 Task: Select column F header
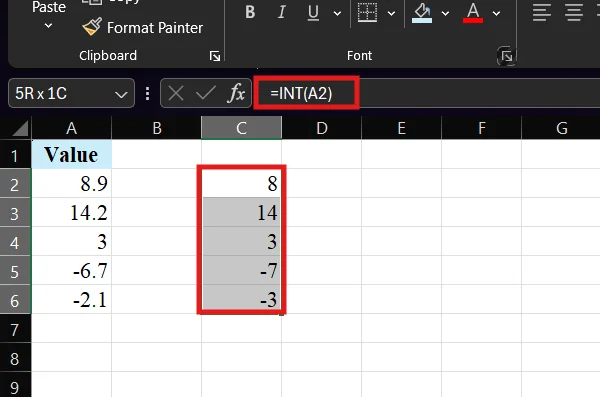point(481,128)
